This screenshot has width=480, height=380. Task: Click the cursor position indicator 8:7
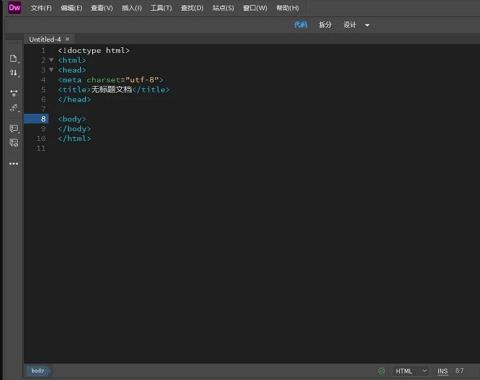coord(459,371)
